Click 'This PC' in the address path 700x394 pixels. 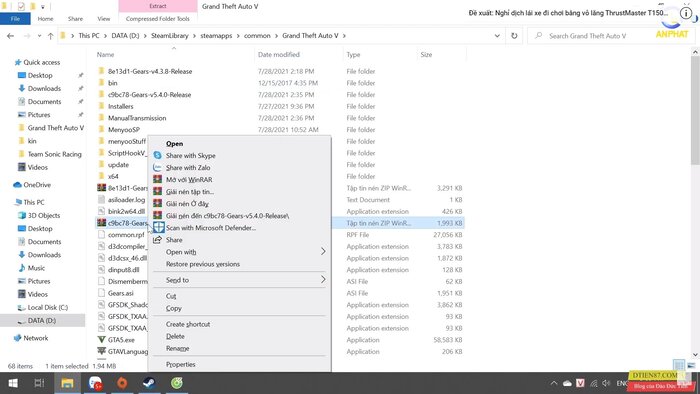tap(89, 36)
